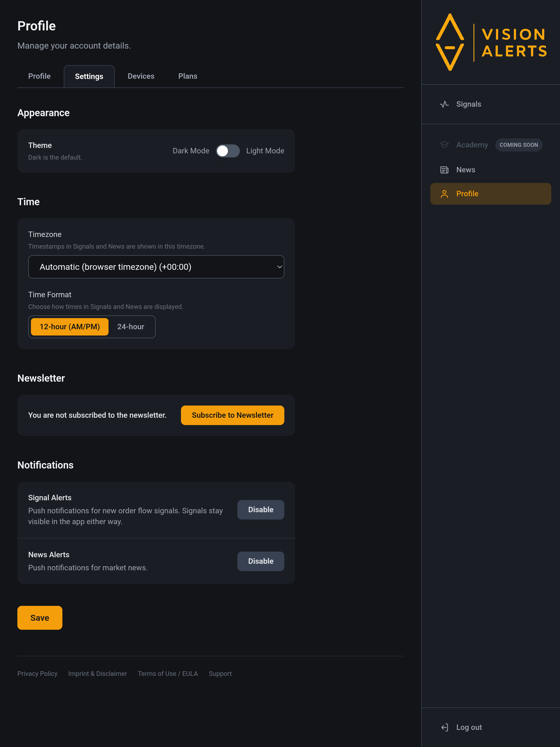Click the 'Notifications' section heading
The width and height of the screenshot is (560, 747).
46,465
